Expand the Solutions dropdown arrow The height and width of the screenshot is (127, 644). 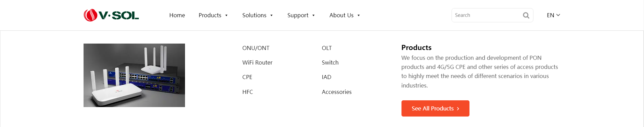click(x=271, y=16)
